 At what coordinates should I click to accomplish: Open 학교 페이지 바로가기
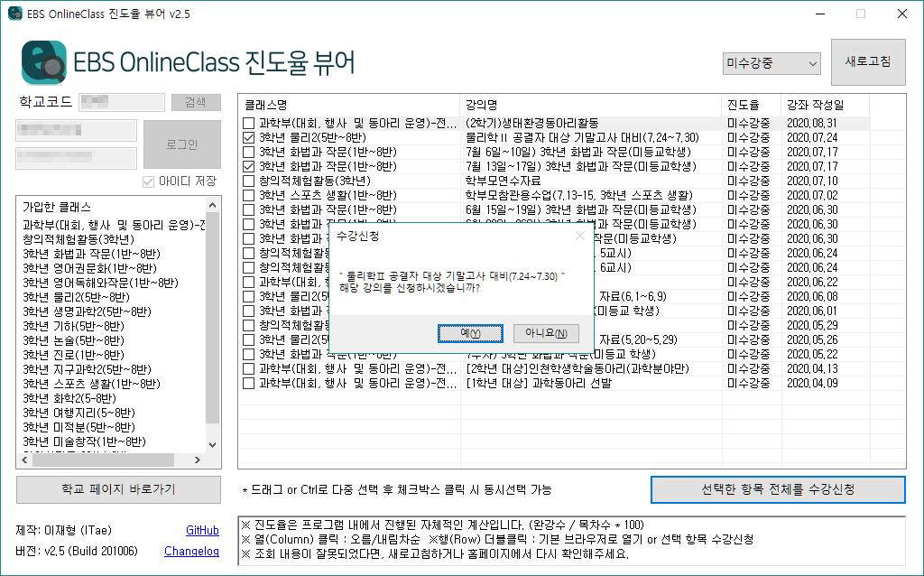118,489
